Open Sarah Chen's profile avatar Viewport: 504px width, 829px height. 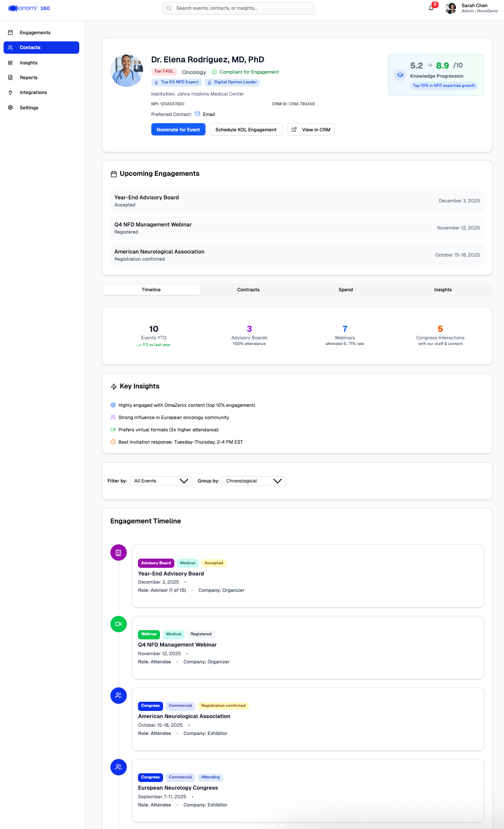[451, 8]
